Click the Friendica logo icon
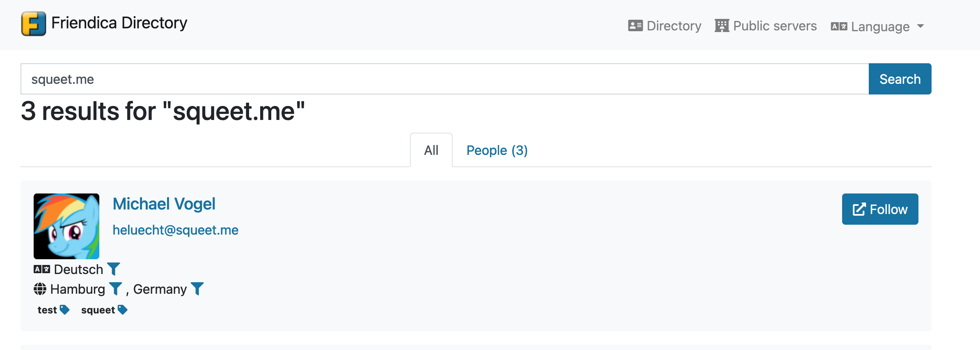 (34, 24)
